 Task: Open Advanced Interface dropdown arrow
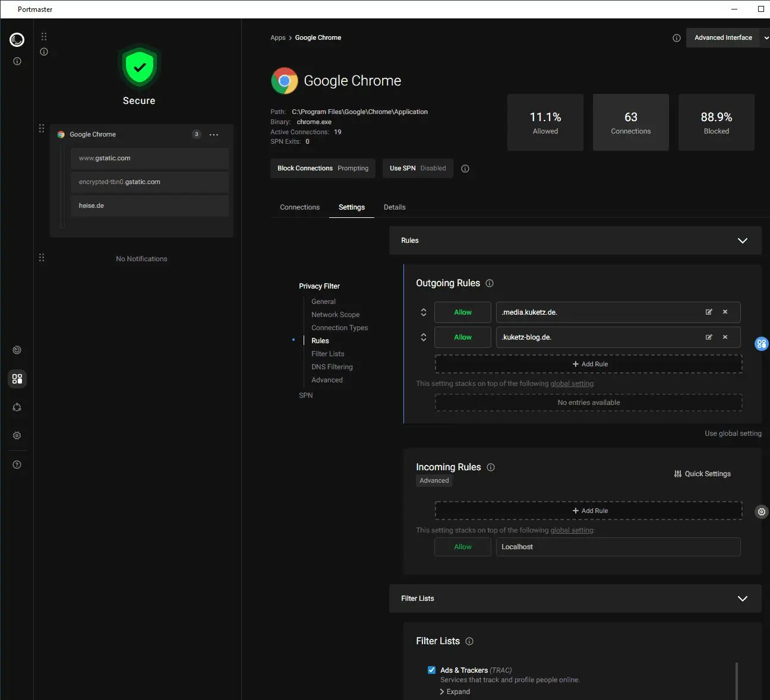766,38
